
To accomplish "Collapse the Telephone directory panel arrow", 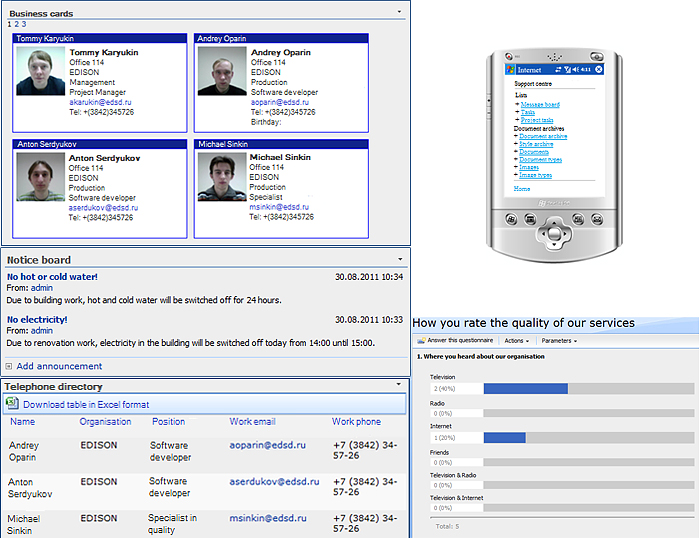I will [x=399, y=384].
